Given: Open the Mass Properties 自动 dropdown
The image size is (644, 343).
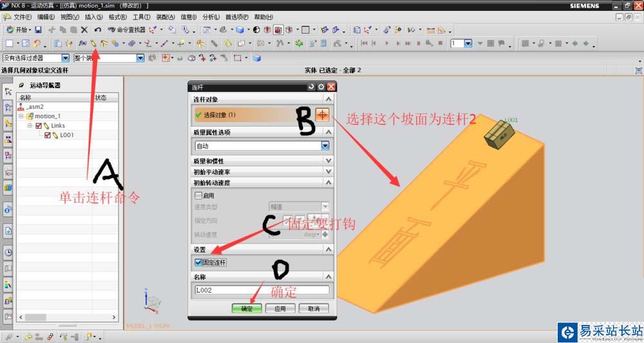Looking at the screenshot, I should tap(325, 145).
